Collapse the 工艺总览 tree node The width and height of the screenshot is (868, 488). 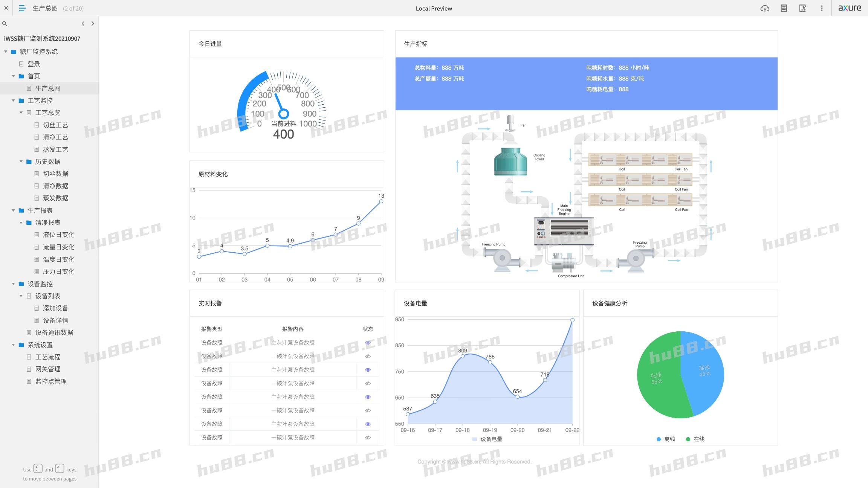21,113
